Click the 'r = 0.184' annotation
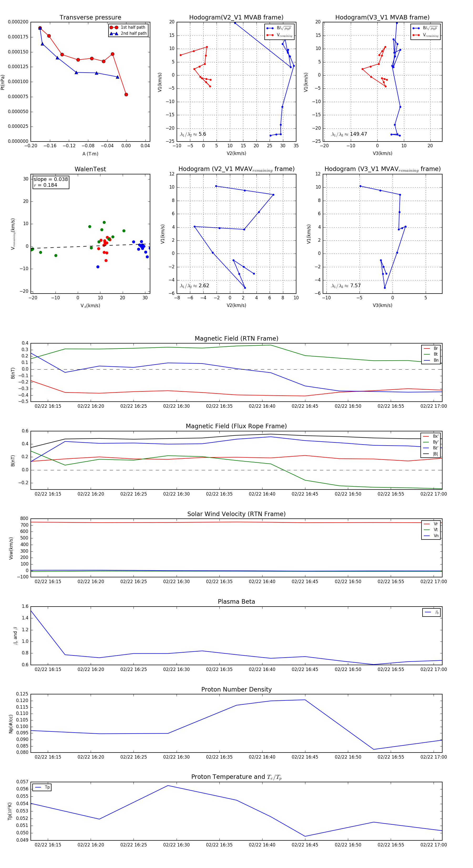The width and height of the screenshot is (473, 868). click(x=45, y=185)
